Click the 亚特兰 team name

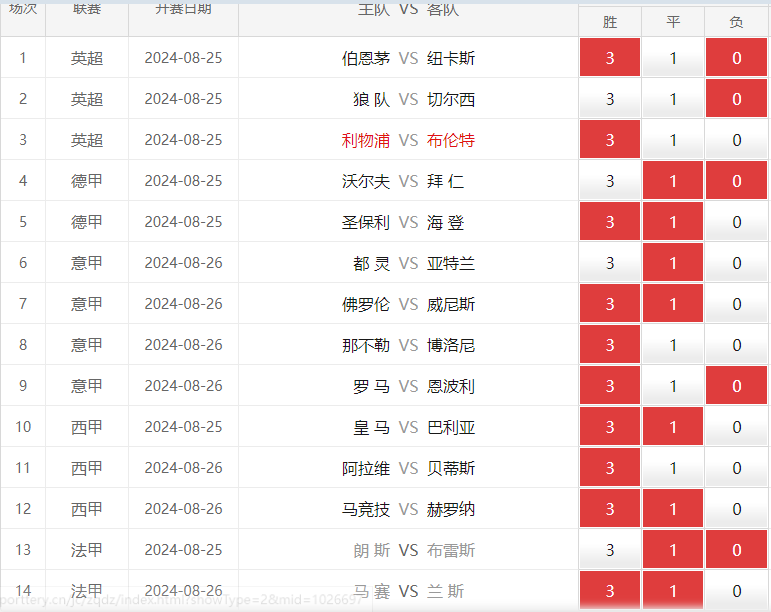pos(451,263)
